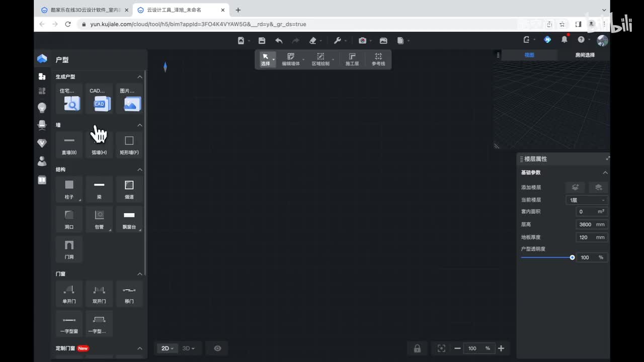Click the document list icon in toolbar
Viewport: 644px width, 362px height.
400,40
